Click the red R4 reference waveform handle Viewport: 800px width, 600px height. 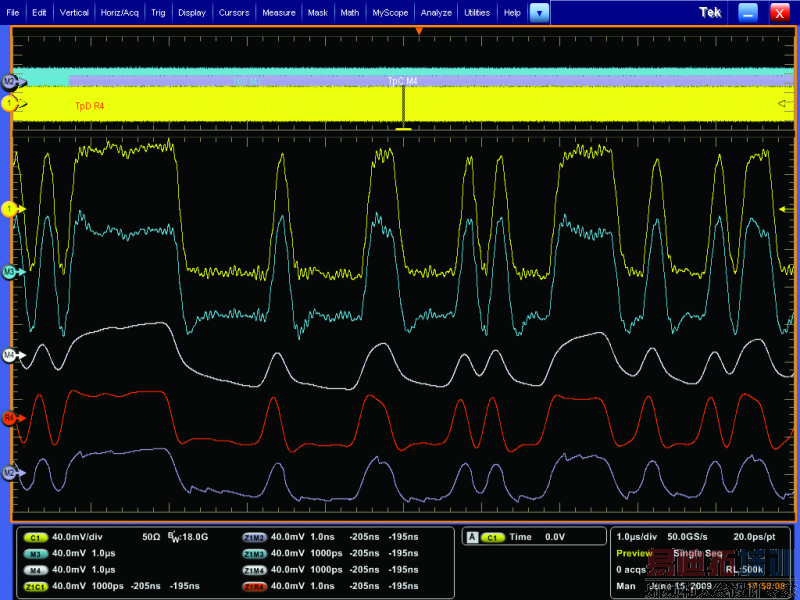[x=10, y=417]
